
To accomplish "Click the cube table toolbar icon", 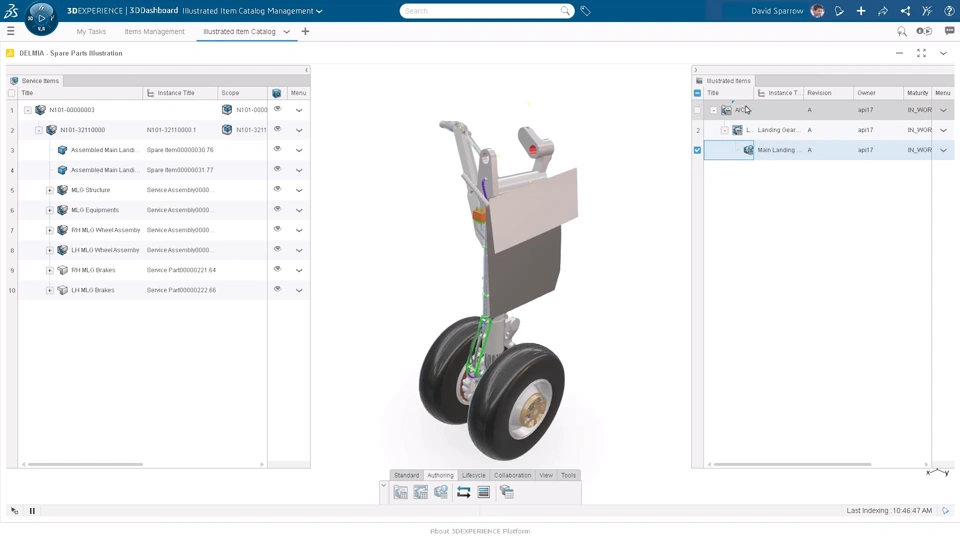I will [x=506, y=492].
